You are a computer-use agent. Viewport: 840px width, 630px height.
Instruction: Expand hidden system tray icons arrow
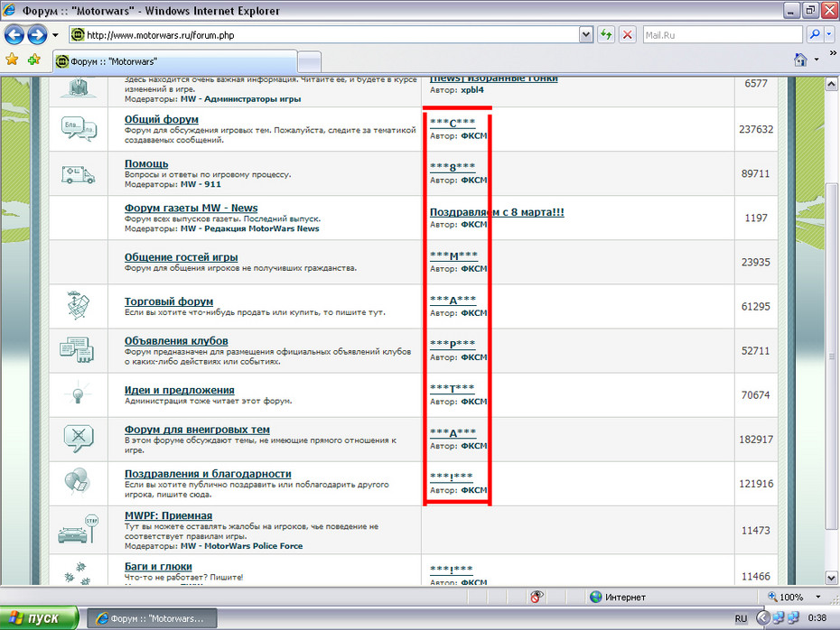click(763, 618)
